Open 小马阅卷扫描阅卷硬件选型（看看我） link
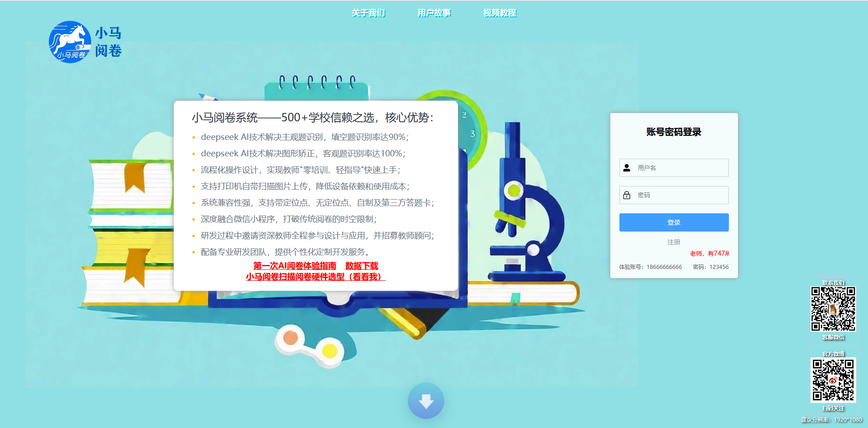This screenshot has width=868, height=428. [x=316, y=277]
